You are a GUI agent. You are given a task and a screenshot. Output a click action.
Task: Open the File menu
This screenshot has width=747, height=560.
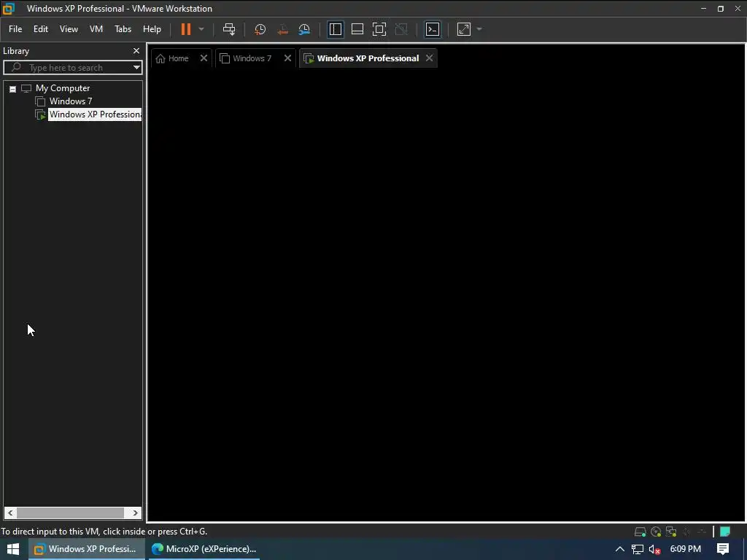point(15,29)
